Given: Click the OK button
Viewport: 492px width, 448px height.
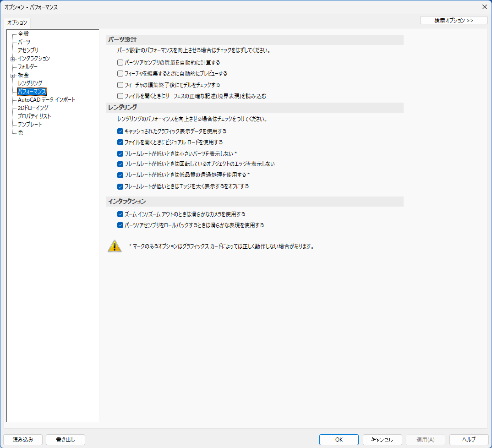Looking at the screenshot, I should point(339,440).
